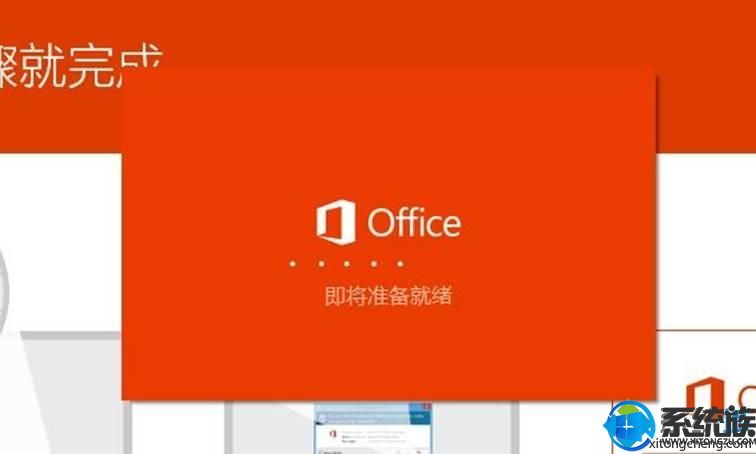
Task: Click the second loading progress dot
Action: (322, 264)
